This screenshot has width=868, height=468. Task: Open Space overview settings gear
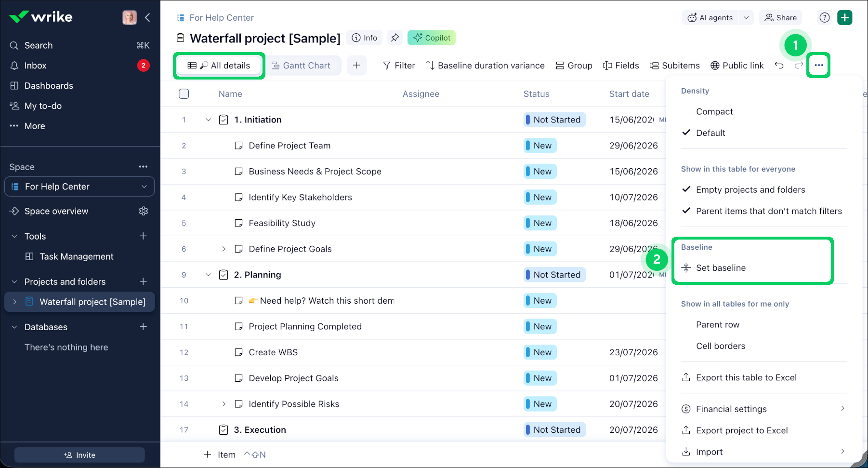143,211
